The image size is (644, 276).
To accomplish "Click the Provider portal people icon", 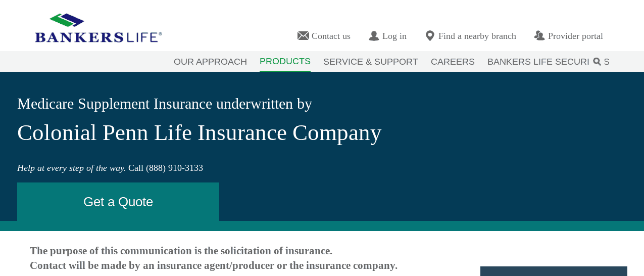I will point(539,36).
